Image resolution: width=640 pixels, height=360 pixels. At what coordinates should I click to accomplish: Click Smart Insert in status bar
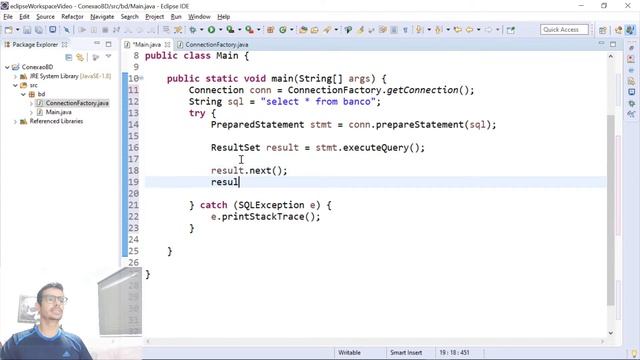coord(406,353)
